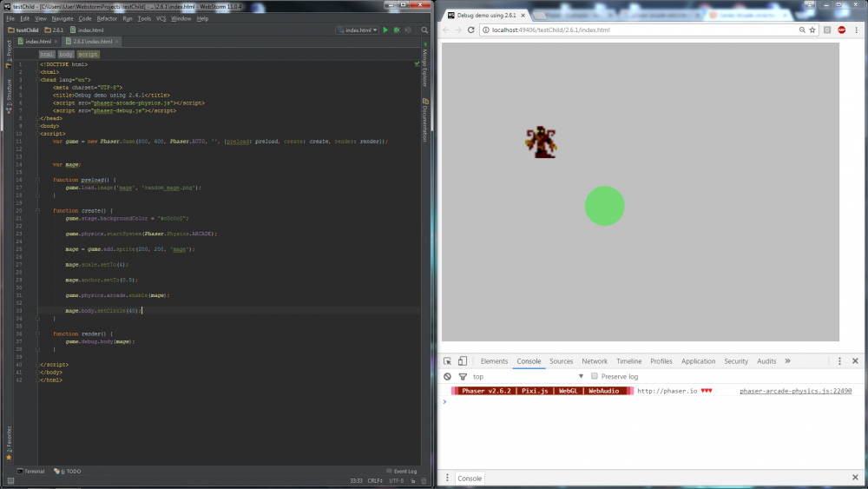Toggle the lock read-only icon in status bar
Image resolution: width=868 pixels, height=489 pixels.
(x=413, y=480)
